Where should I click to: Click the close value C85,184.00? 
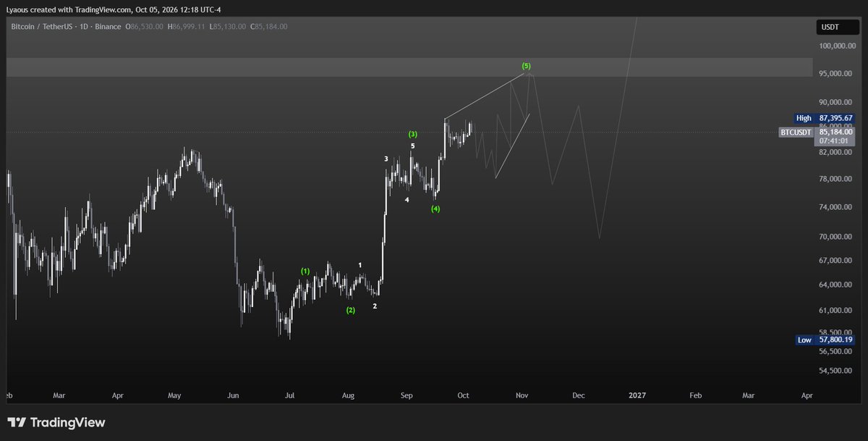(269, 27)
